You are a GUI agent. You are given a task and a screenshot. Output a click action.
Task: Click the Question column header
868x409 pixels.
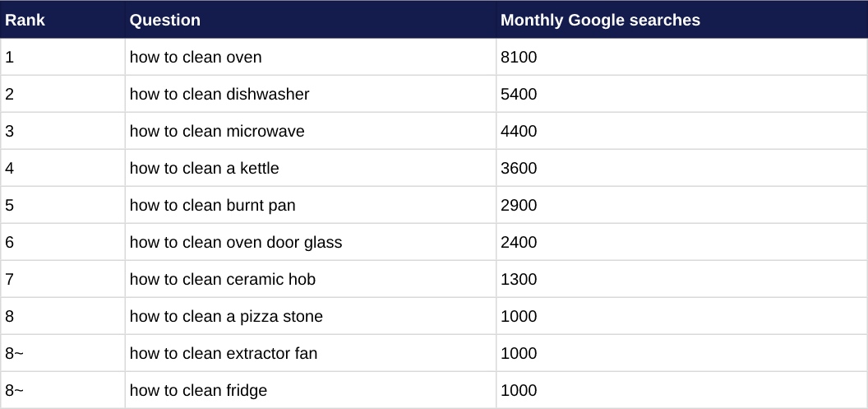tap(311, 20)
